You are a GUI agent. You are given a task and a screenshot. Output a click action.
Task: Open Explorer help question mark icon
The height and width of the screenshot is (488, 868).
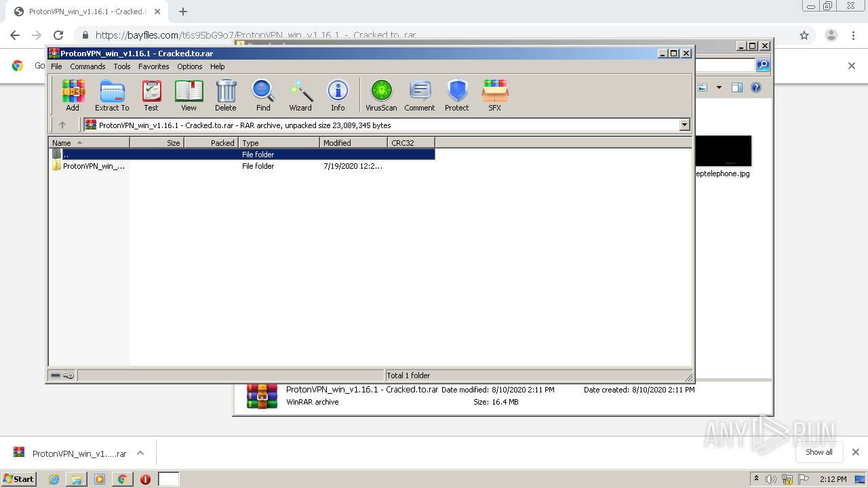(x=756, y=87)
